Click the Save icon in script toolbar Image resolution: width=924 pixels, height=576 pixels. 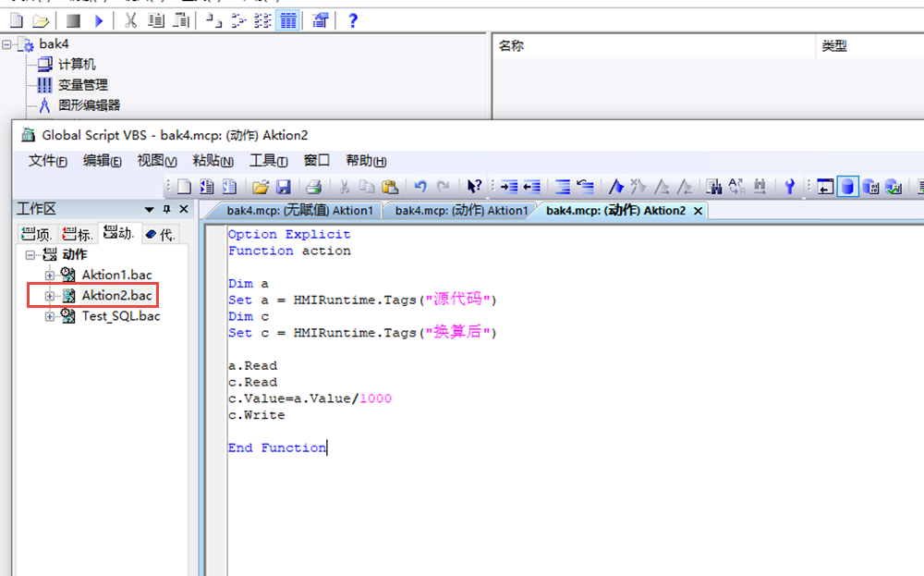pos(284,187)
